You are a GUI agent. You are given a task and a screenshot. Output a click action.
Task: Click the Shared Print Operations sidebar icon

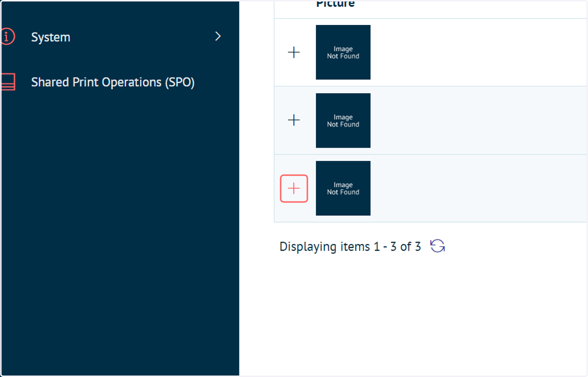tap(8, 82)
